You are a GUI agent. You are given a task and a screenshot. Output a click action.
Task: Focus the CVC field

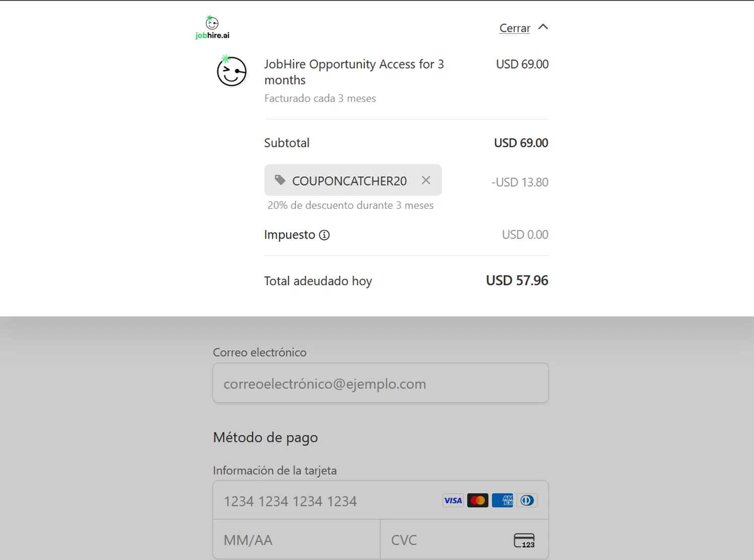pyautogui.click(x=464, y=539)
